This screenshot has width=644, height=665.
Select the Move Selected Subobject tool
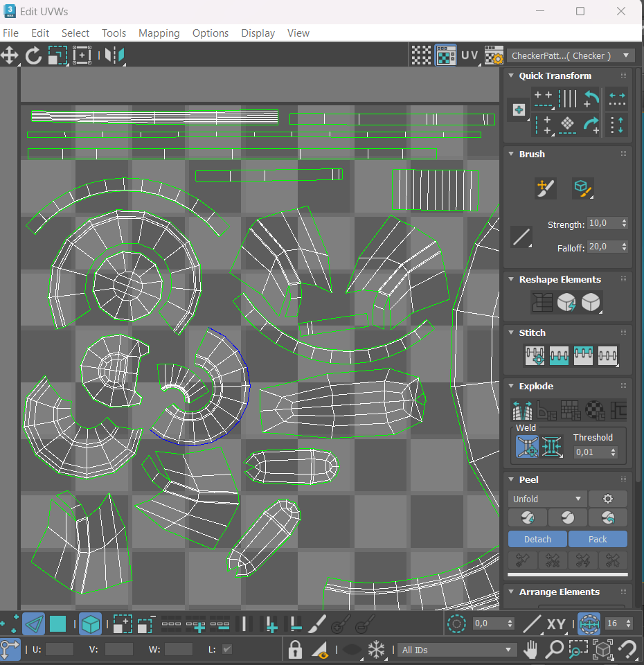(10, 55)
